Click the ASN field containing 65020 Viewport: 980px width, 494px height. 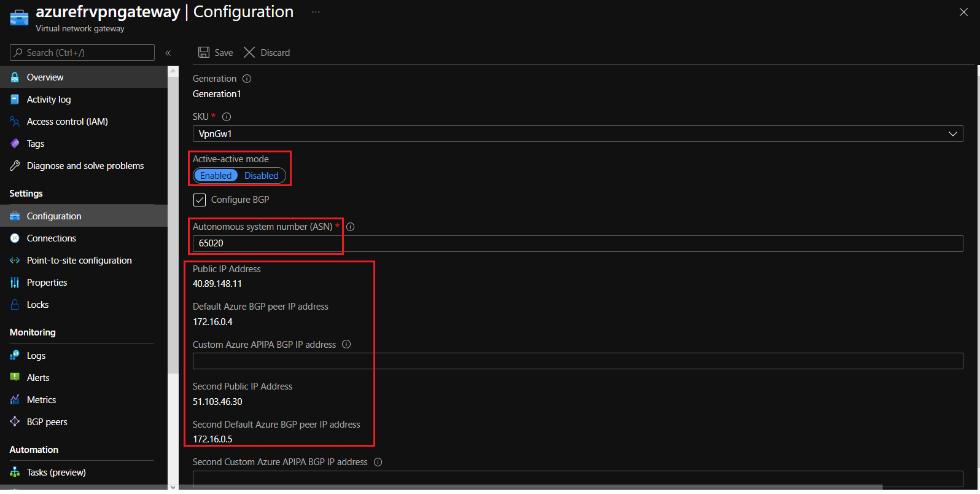(578, 243)
